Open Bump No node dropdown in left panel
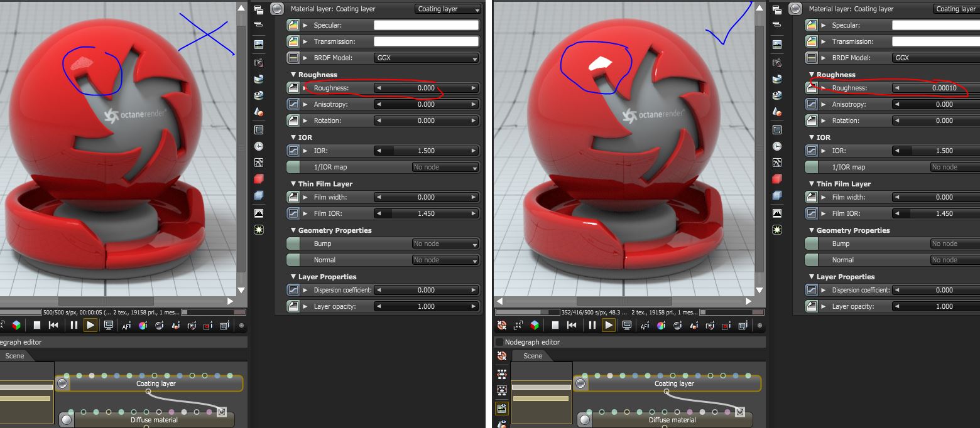 click(445, 243)
